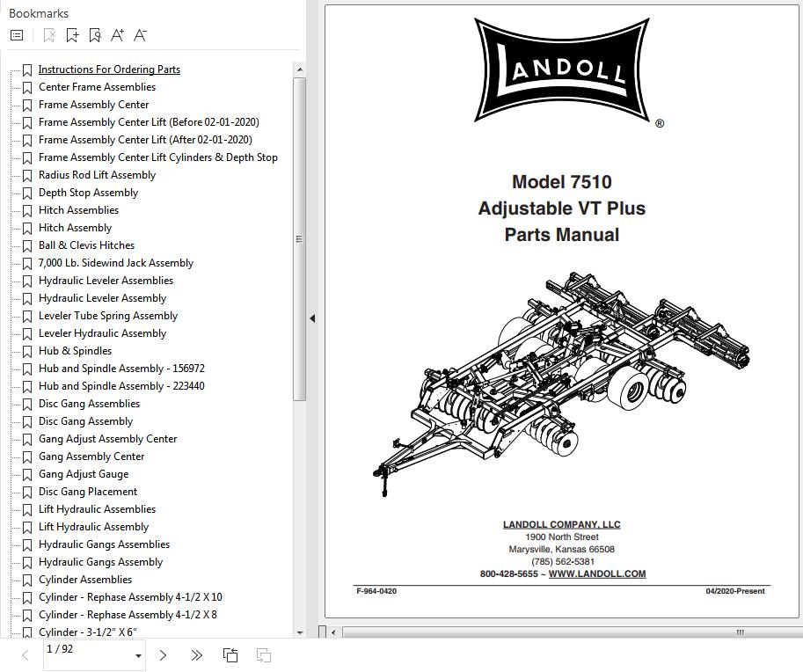Collapse the bookmarks panel with the arrow

(x=312, y=318)
